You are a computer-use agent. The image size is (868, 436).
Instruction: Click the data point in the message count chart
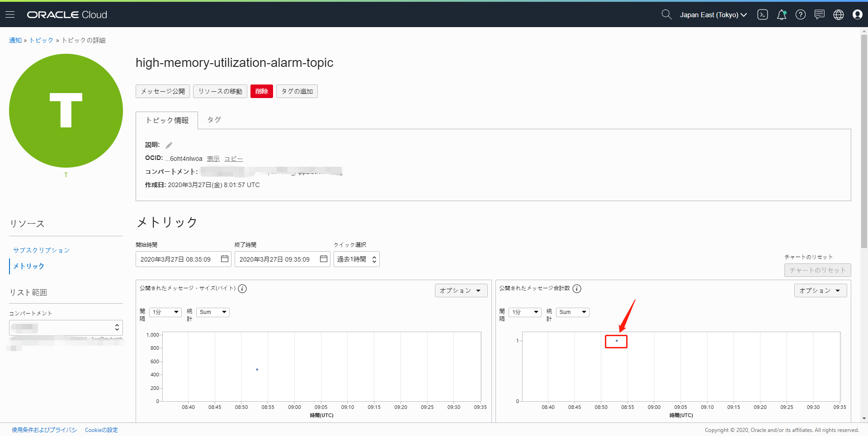click(x=617, y=341)
